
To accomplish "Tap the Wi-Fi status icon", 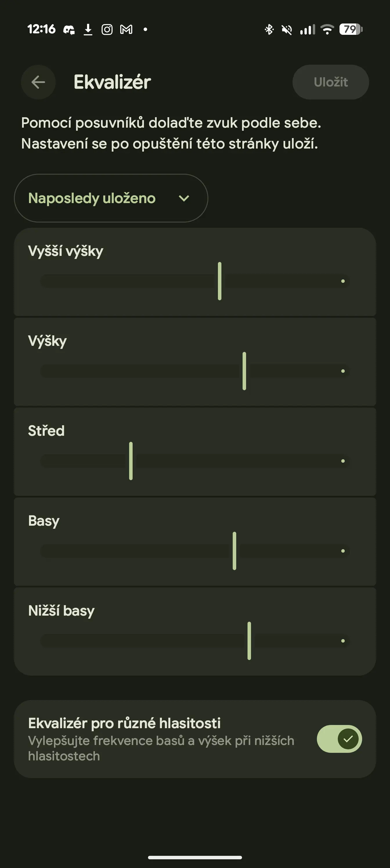I will click(327, 30).
